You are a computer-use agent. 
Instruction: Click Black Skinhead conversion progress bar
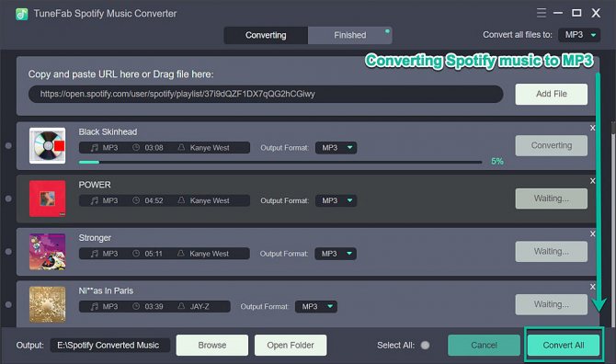point(280,162)
